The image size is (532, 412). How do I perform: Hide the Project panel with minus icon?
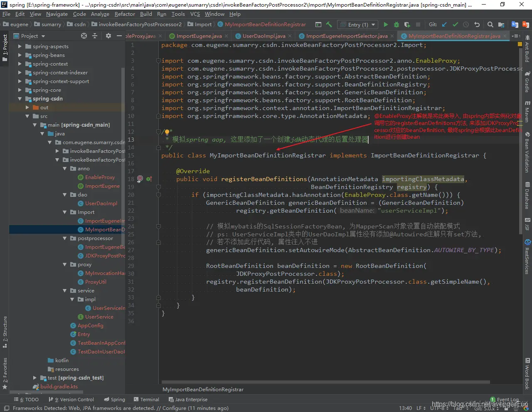[x=119, y=36]
